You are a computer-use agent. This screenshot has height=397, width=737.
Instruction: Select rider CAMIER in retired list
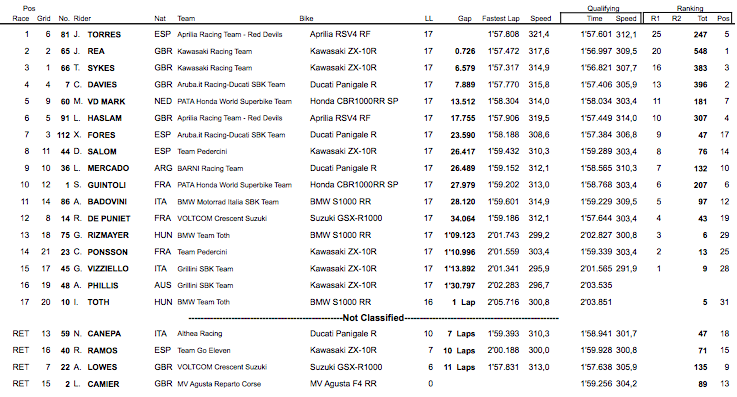[x=103, y=384]
